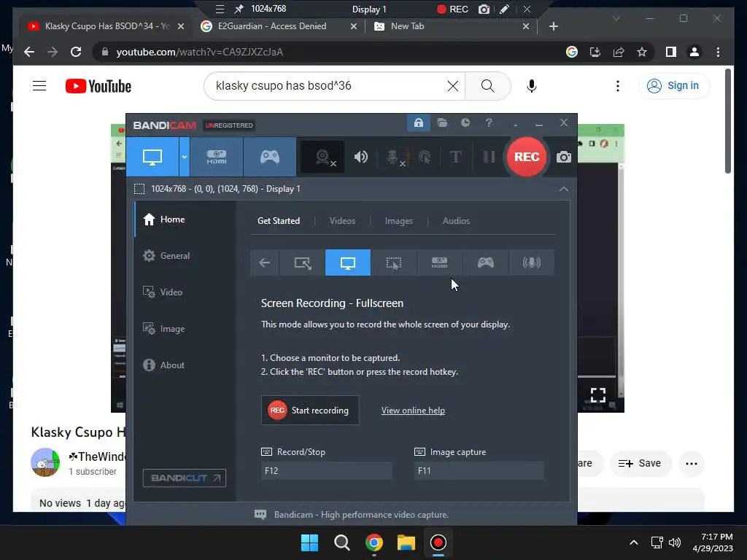Switch to Audios tab
747x560 pixels.
point(456,221)
